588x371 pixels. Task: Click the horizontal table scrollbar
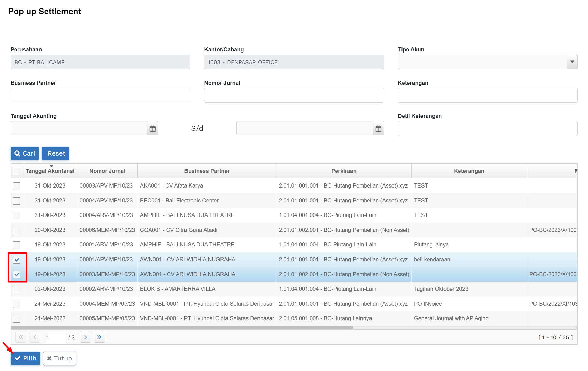click(x=182, y=328)
